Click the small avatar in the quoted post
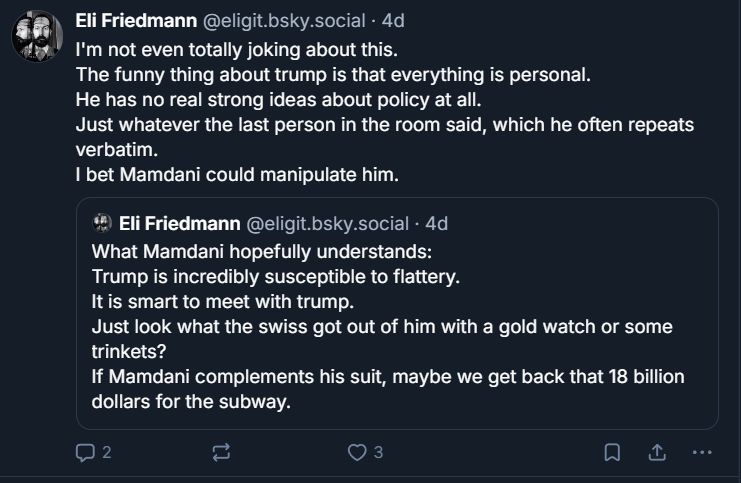 [101, 222]
